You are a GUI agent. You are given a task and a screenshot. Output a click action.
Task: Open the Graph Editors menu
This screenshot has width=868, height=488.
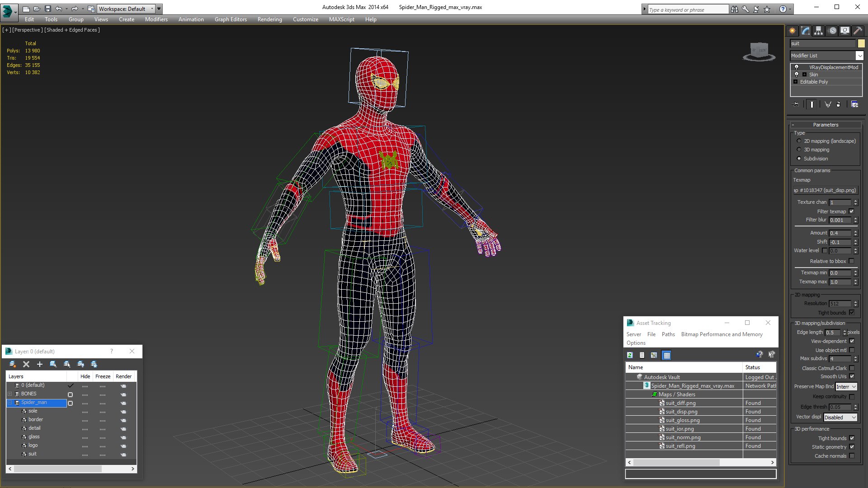pos(231,19)
